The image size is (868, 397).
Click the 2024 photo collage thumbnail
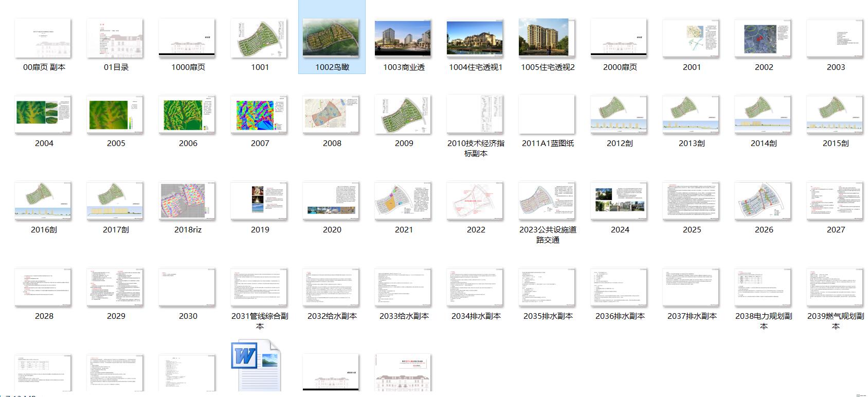(x=620, y=201)
